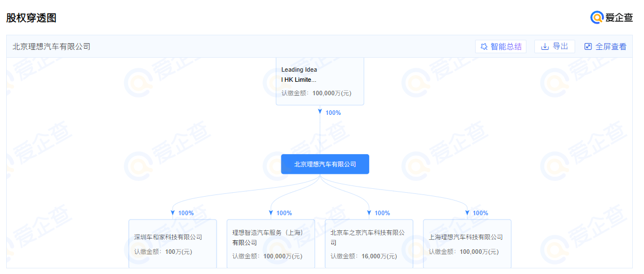This screenshot has width=644, height=274.
Task: Click 认缴金额 100,000万(元) on 上海理想汽车 card
Action: 464,252
